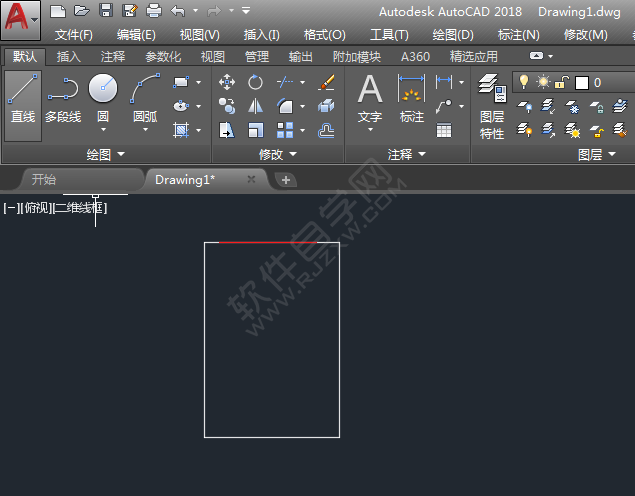Click the Rotate tool icon
This screenshot has height=496, width=635.
pos(256,82)
